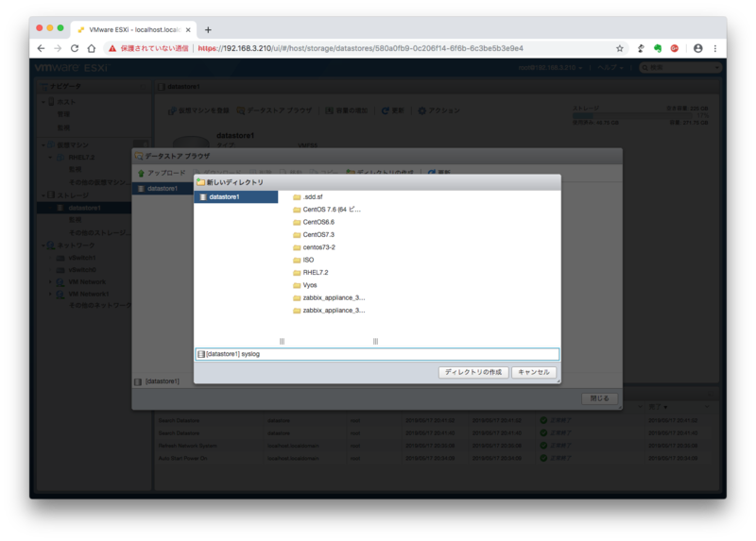
Task: Reload the page with refresh icon
Action: point(75,48)
